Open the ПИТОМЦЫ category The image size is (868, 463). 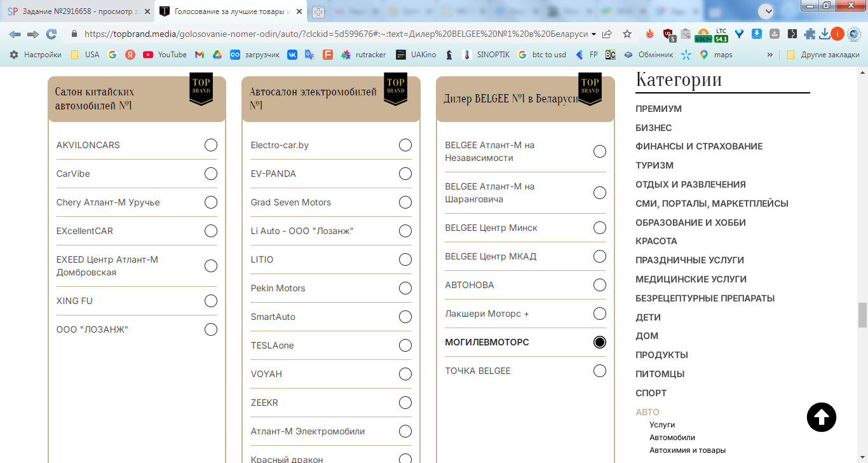click(x=660, y=374)
